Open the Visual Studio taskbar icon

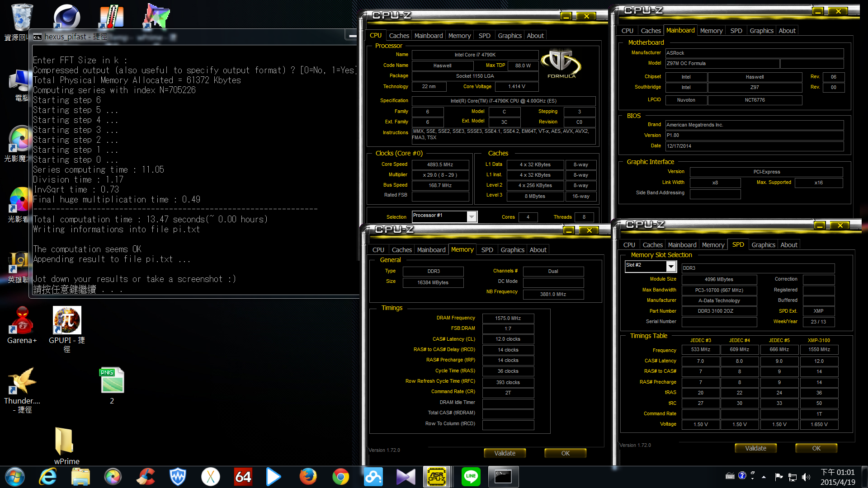(406, 477)
